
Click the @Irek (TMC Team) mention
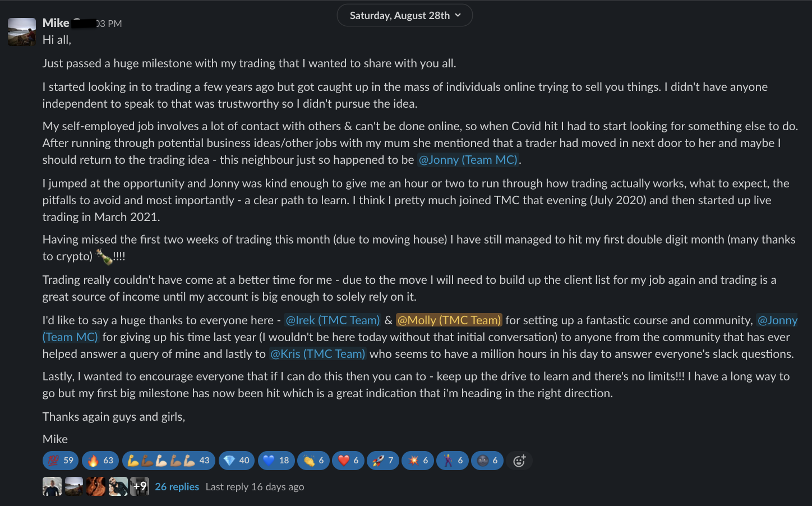click(333, 320)
